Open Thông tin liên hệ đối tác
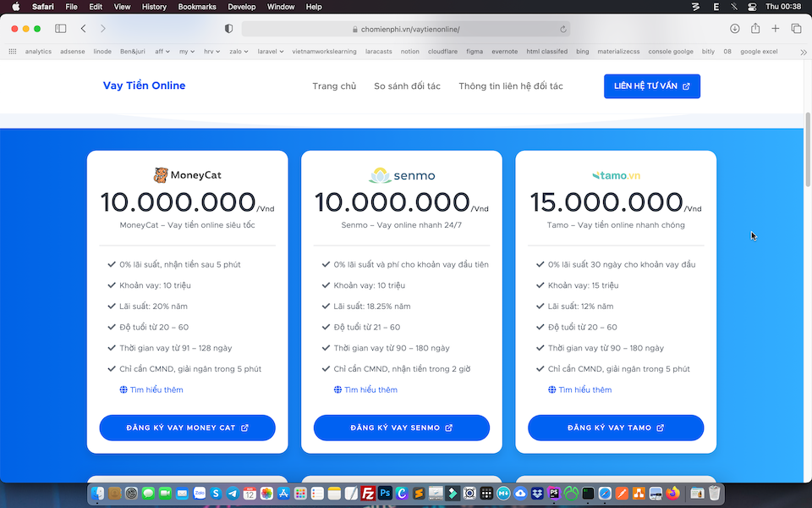The height and width of the screenshot is (508, 812). pyautogui.click(x=511, y=86)
